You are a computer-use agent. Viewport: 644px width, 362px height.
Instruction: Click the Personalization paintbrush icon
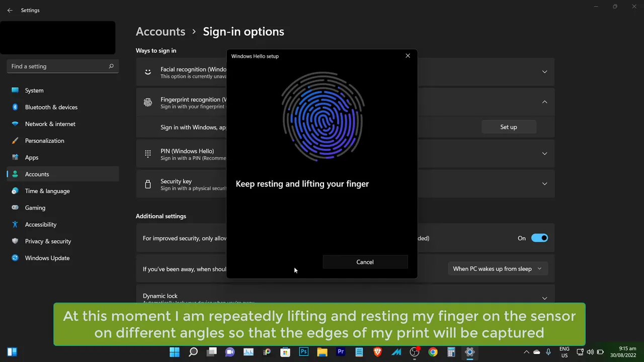click(x=15, y=141)
